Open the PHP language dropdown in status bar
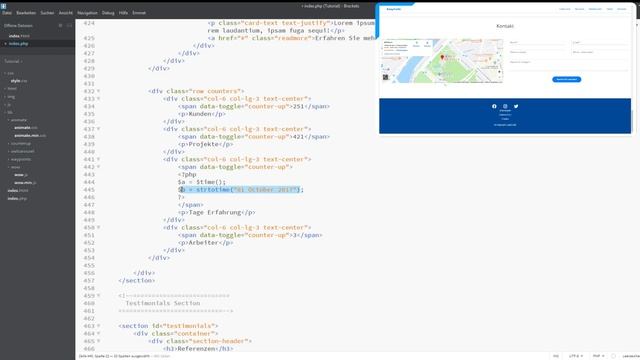Screen dimensions: 640x360 [x=598, y=356]
